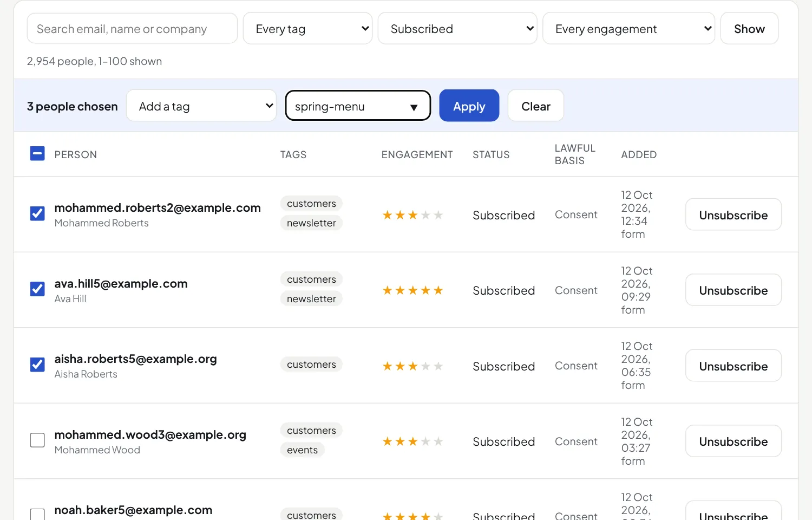Image resolution: width=812 pixels, height=520 pixels.
Task: Unsubscribe ava.hill5@example.com
Action: click(734, 290)
